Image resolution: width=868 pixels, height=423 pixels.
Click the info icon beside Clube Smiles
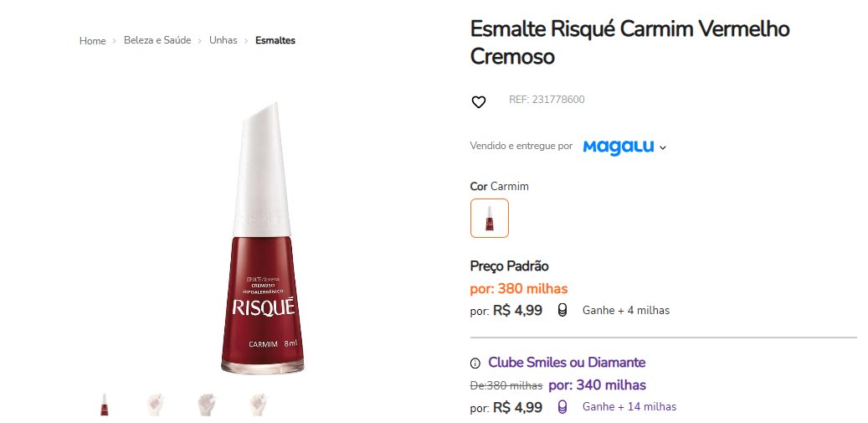tap(475, 364)
